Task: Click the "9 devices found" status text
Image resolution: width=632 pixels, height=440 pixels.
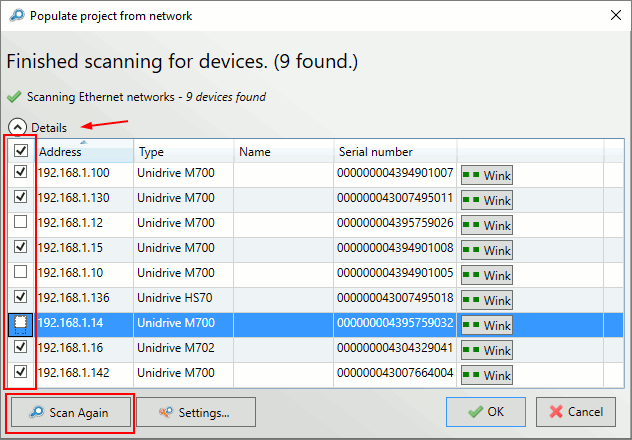Action: tap(225, 97)
